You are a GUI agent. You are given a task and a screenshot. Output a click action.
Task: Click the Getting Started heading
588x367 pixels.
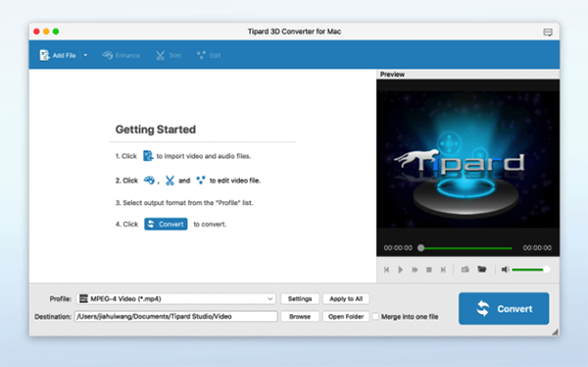pos(155,130)
